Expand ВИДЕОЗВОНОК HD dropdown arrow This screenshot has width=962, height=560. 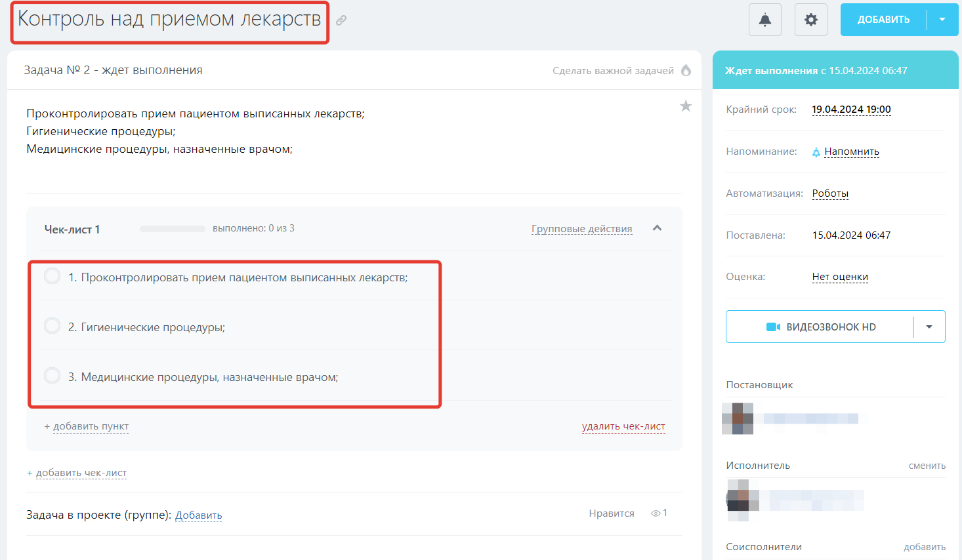point(929,327)
